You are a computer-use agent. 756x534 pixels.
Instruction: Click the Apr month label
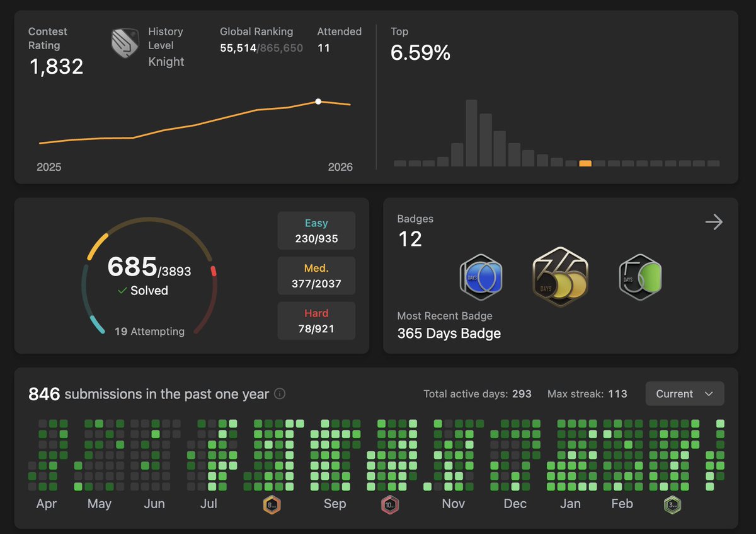(x=47, y=504)
